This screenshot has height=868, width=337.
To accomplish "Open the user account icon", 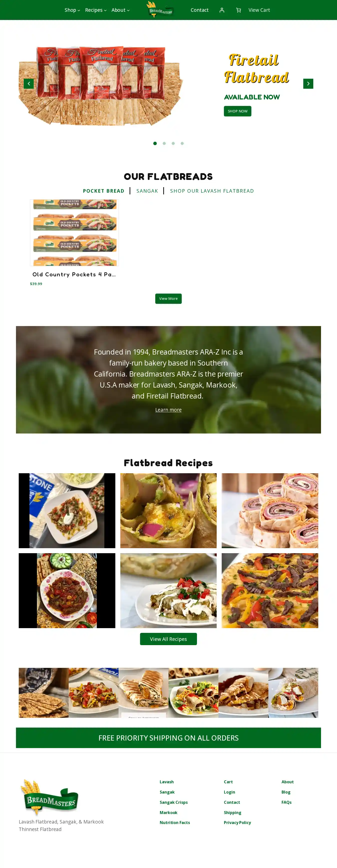I will (221, 10).
